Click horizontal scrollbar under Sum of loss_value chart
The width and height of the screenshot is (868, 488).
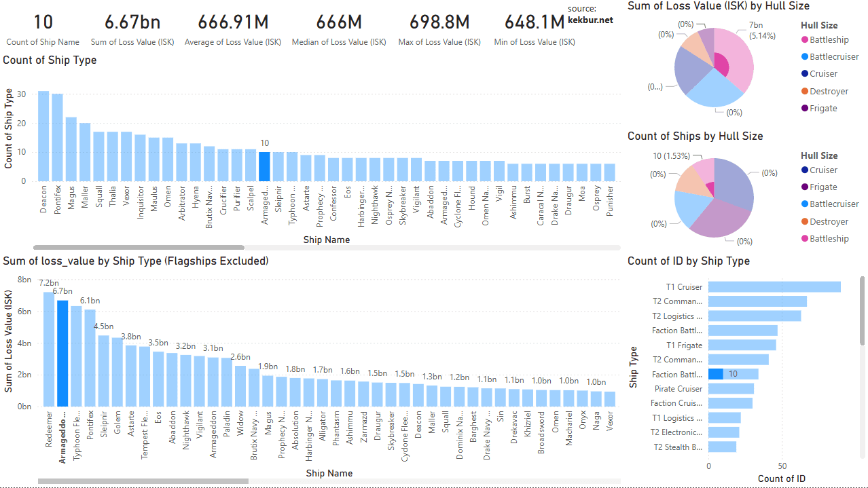point(143,481)
